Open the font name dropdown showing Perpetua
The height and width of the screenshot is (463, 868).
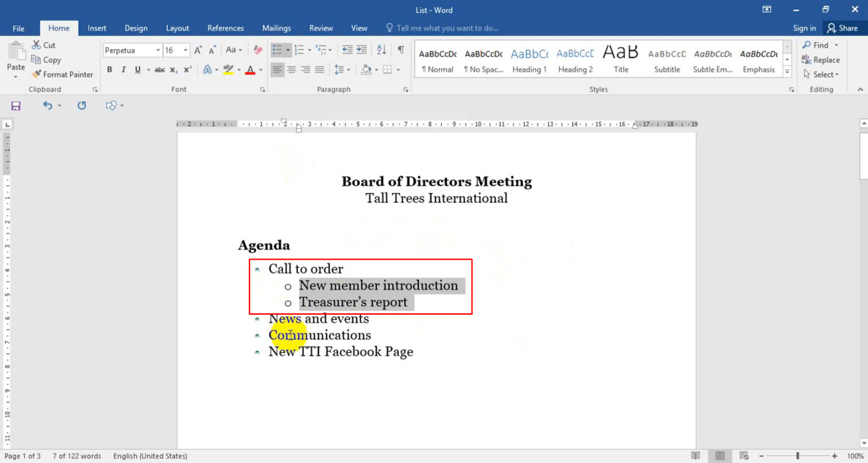click(x=158, y=51)
